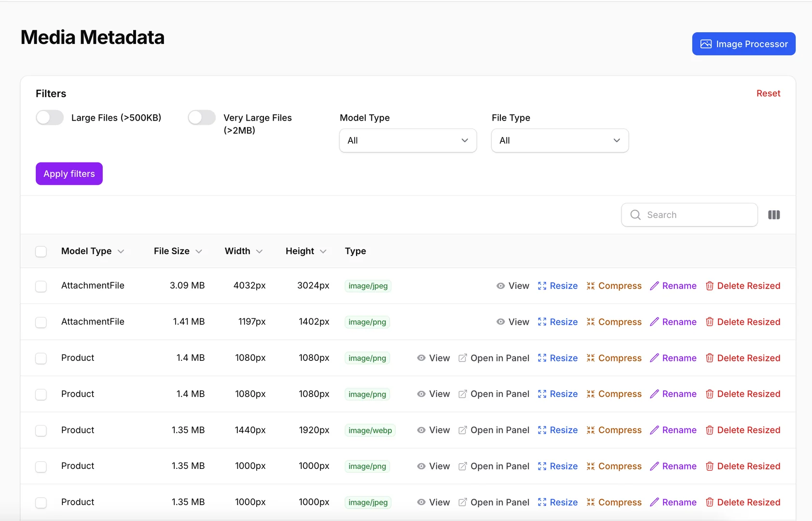Viewport: 812px width, 521px height.
Task: Open the File Type dropdown
Action: [x=559, y=140]
